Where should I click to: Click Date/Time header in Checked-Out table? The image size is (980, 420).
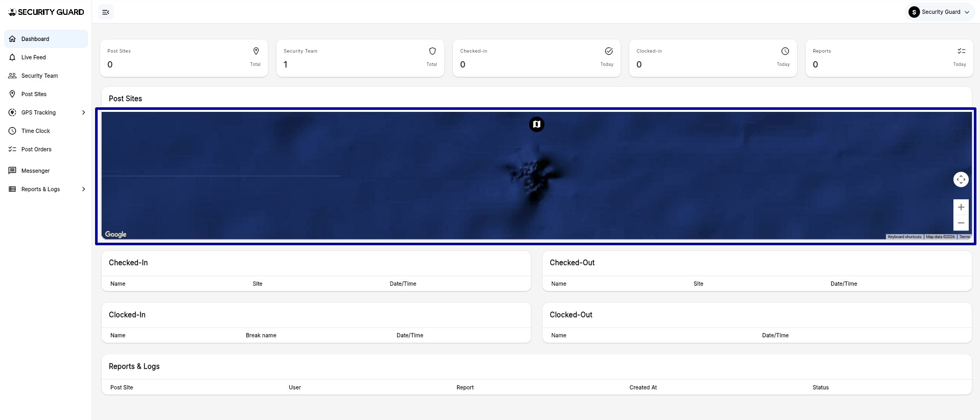(844, 284)
